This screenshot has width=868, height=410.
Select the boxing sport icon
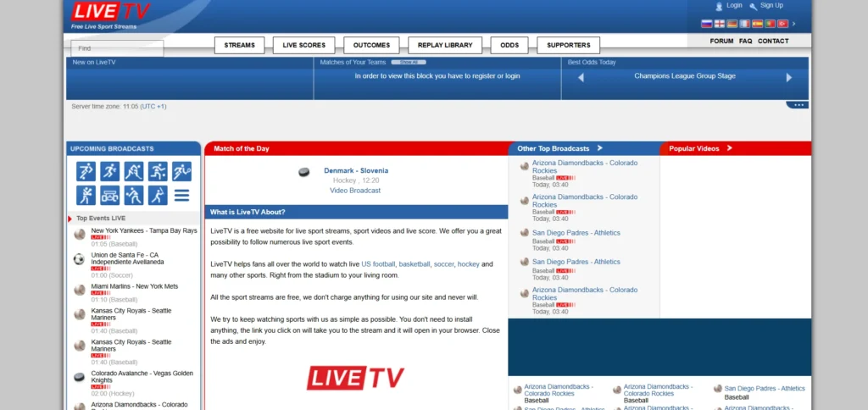tap(86, 196)
